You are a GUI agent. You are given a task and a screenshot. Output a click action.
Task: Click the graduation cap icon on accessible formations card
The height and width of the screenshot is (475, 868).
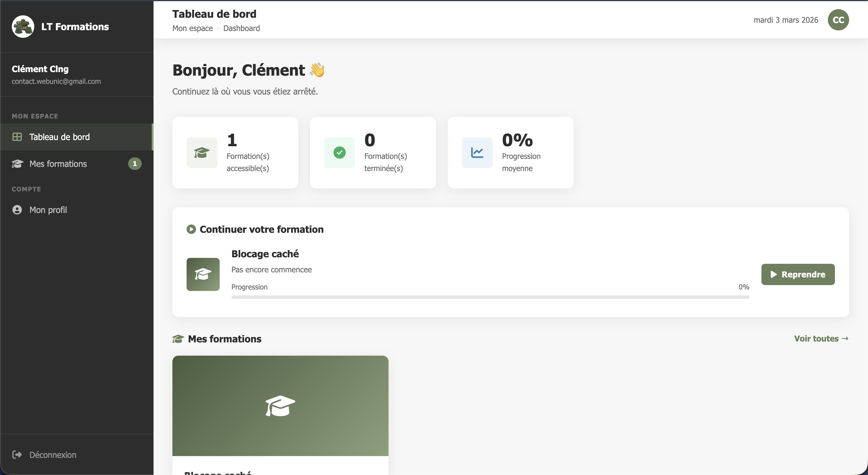point(201,153)
